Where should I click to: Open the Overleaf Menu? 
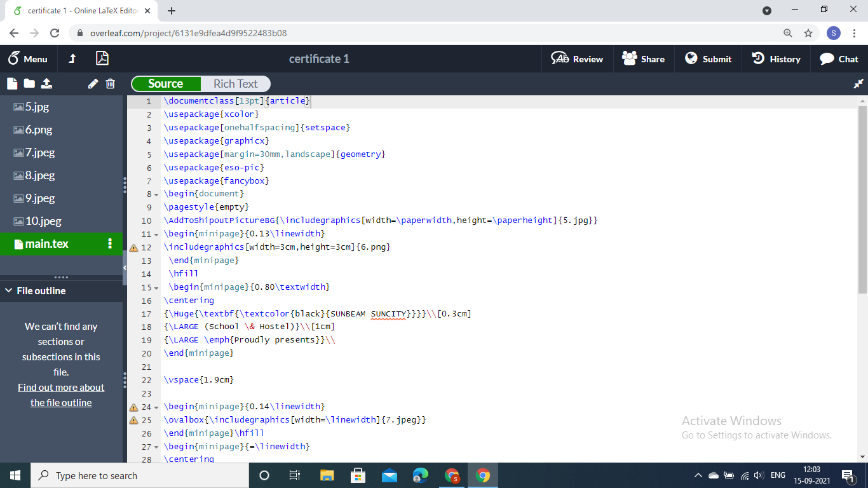[28, 59]
